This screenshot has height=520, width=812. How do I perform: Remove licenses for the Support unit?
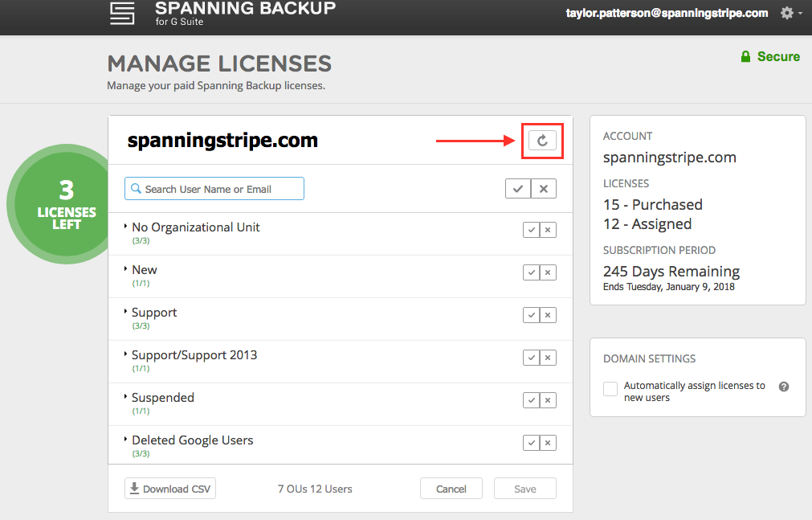point(548,315)
